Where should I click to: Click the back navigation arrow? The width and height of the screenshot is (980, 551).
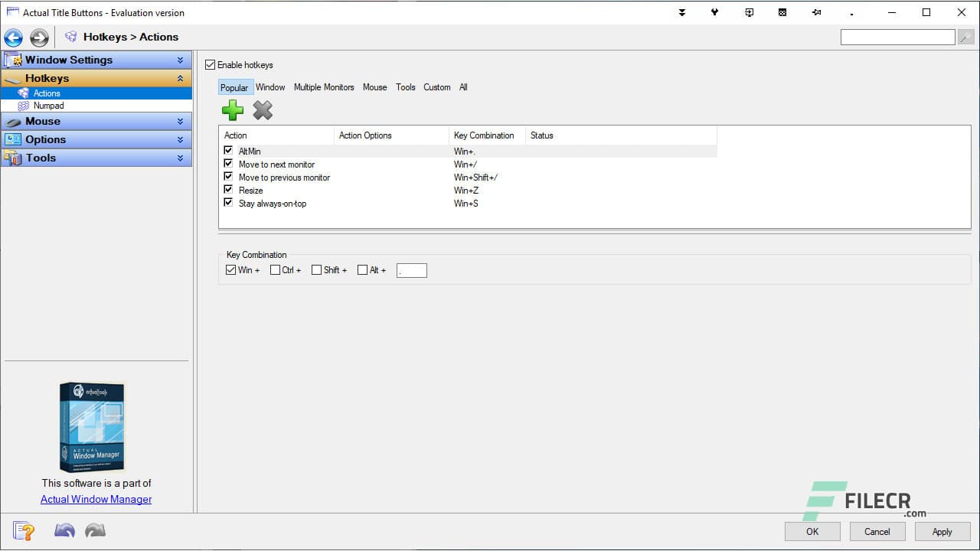tap(12, 37)
